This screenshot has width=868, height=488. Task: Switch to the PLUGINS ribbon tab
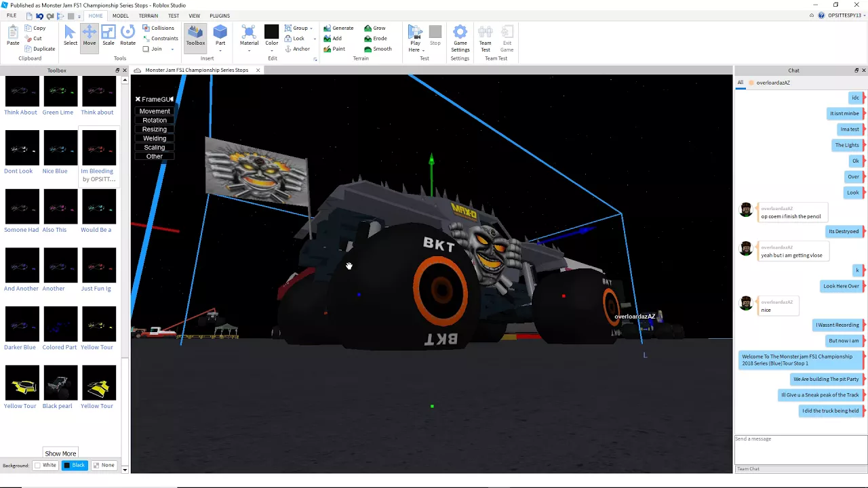220,16
